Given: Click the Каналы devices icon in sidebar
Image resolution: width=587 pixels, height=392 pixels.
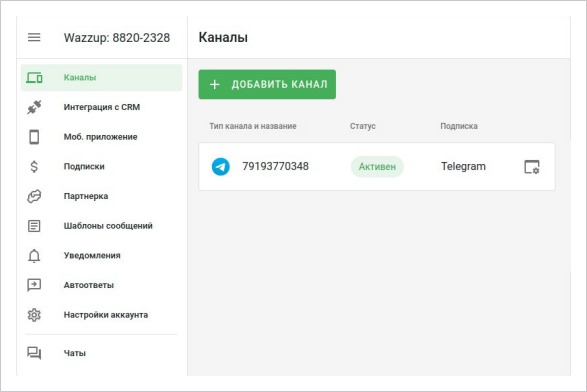Looking at the screenshot, I should click(x=34, y=78).
